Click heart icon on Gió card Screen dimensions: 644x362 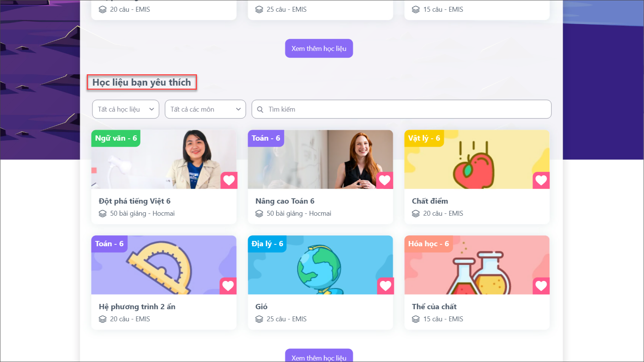pos(385,286)
